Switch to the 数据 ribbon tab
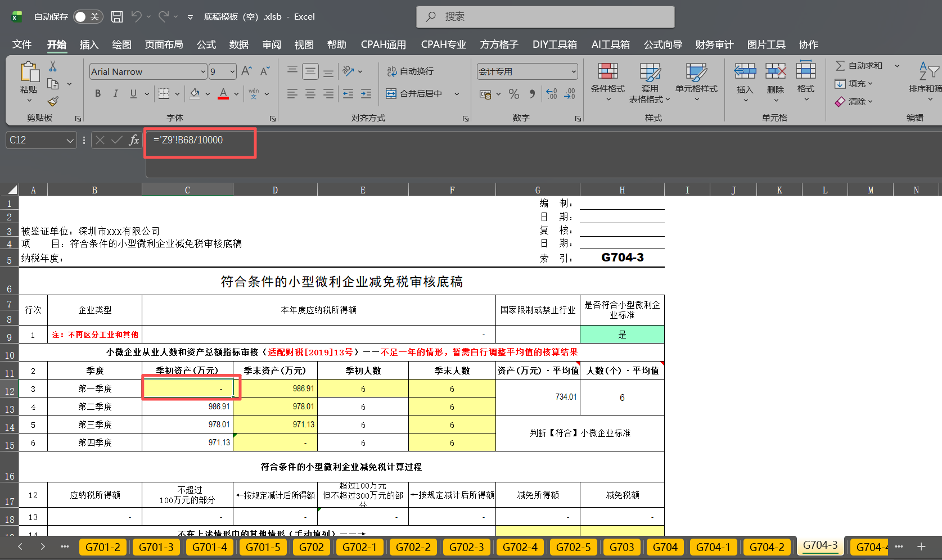Image resolution: width=942 pixels, height=560 pixels. click(239, 44)
